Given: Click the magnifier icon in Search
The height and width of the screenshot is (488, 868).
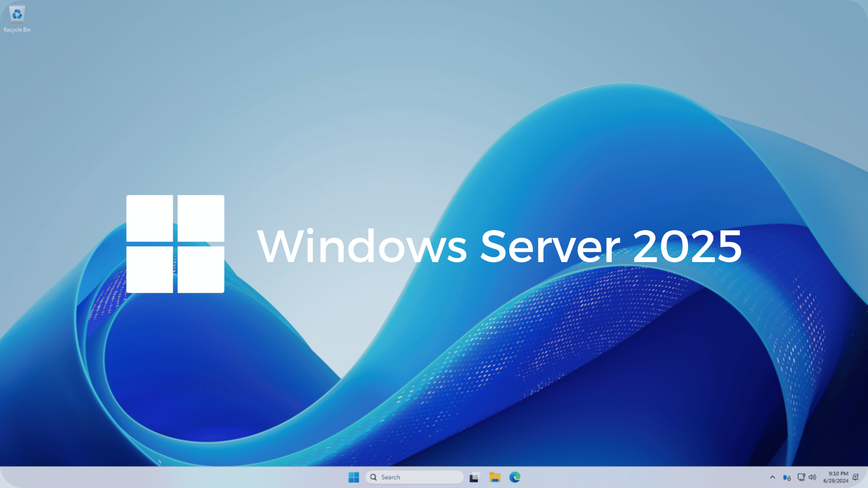Looking at the screenshot, I should [x=373, y=477].
